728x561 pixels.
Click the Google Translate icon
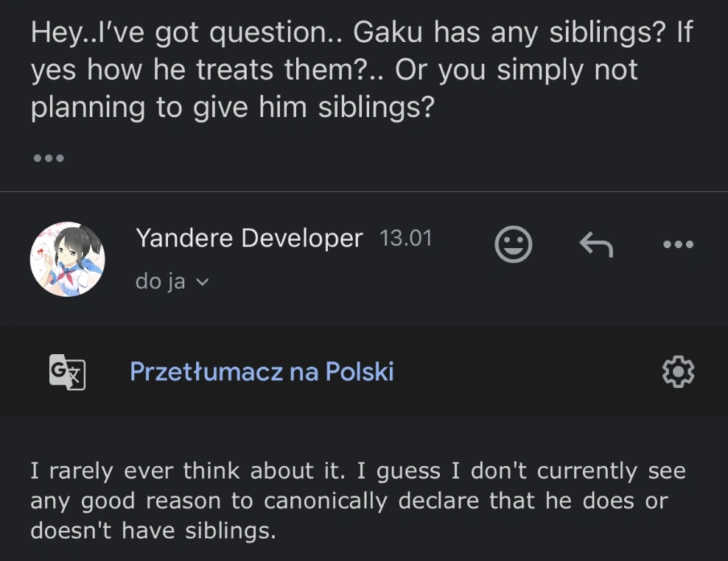coord(67,372)
